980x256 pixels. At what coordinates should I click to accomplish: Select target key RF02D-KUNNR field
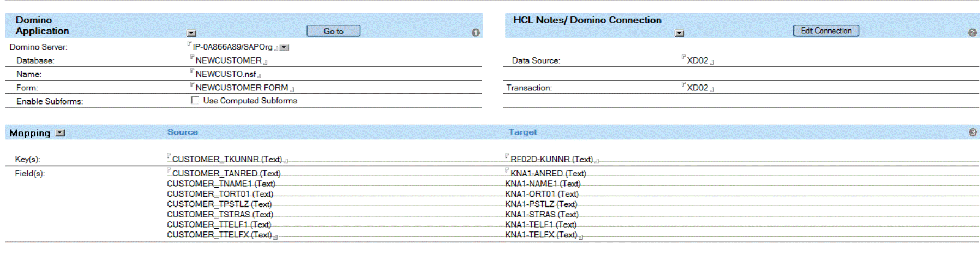coord(551,159)
